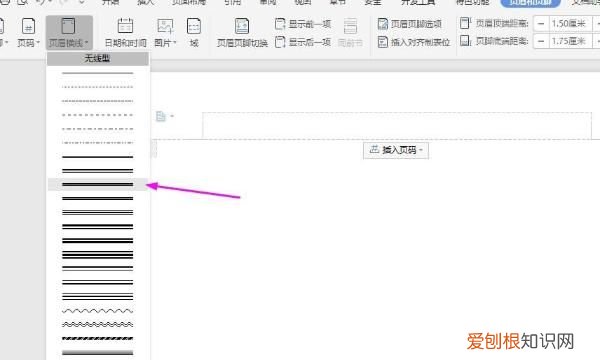The image size is (600, 360).
Task: Select 显示前一项 show previous item
Action: 303,24
